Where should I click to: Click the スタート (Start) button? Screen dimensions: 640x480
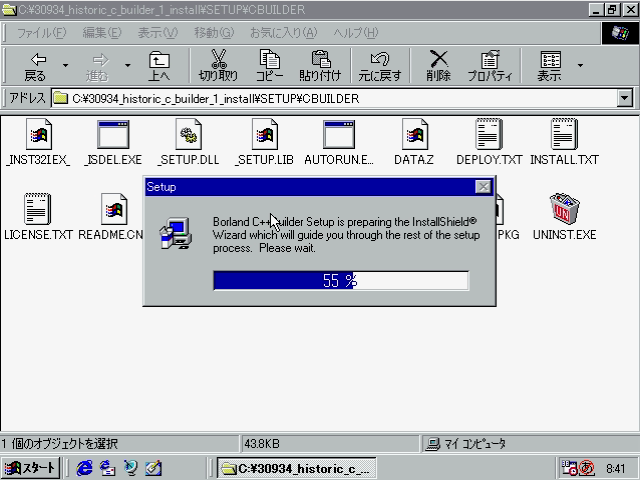coord(31,468)
